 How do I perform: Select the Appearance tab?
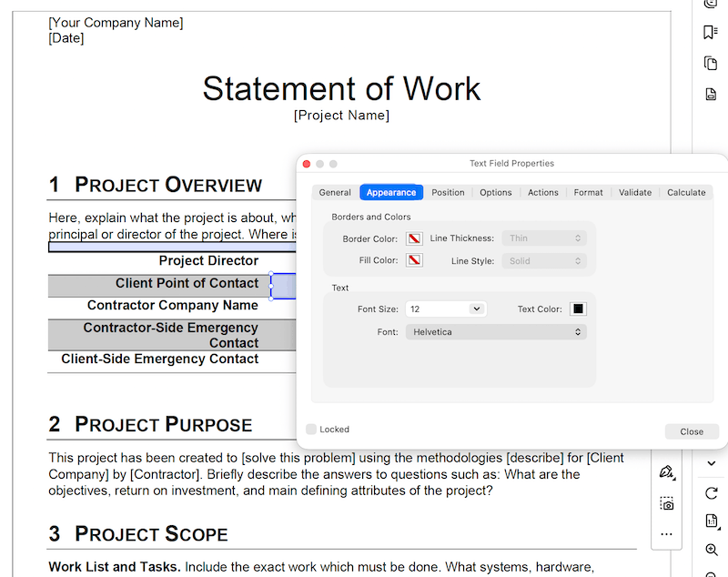click(391, 193)
